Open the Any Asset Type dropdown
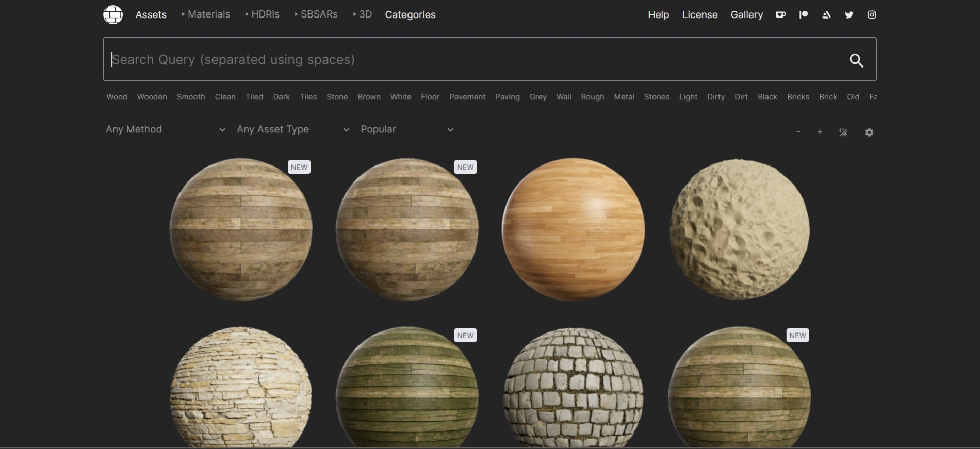Screen dimensions: 980x449 (x=293, y=129)
